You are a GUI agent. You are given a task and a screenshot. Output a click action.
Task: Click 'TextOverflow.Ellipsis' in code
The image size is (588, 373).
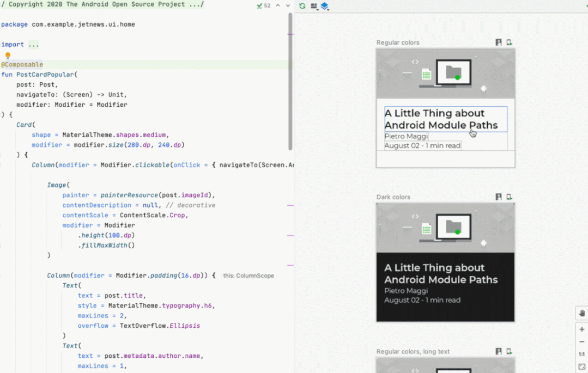pos(160,326)
